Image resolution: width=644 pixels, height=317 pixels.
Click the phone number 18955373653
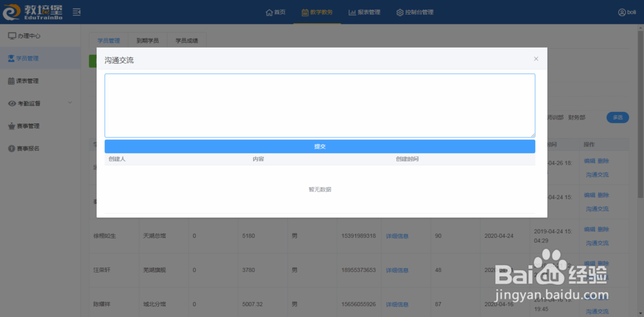tap(359, 270)
